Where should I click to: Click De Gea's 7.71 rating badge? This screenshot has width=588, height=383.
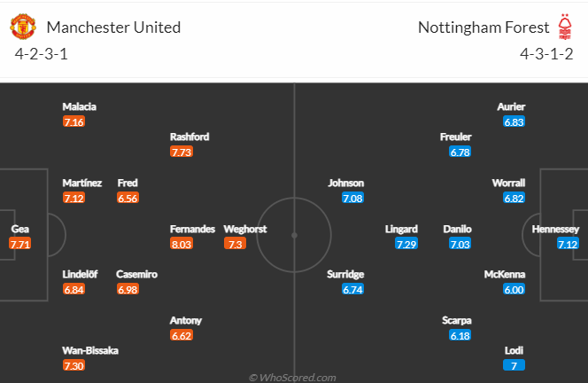20,244
